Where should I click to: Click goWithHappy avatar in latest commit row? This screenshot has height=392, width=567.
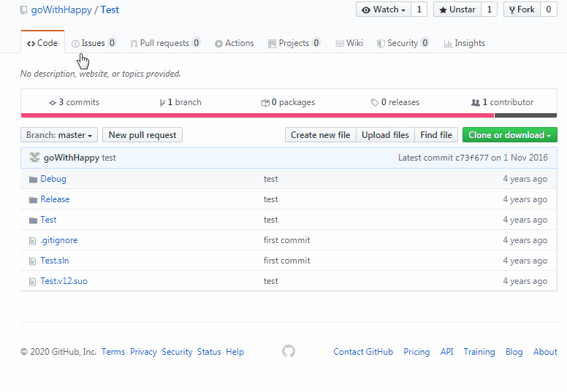tap(34, 158)
